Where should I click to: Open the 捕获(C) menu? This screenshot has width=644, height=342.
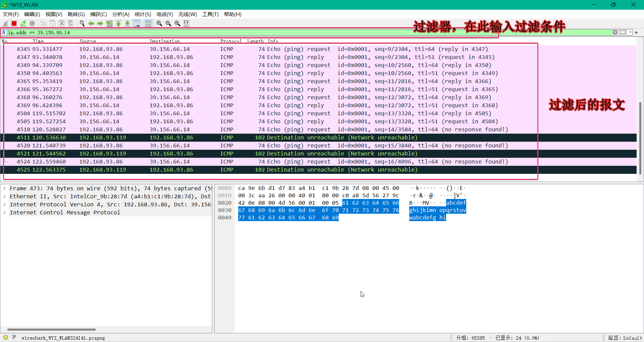click(98, 14)
